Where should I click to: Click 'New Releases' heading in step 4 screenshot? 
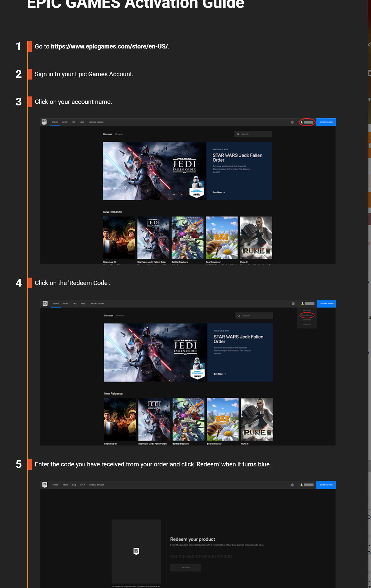[114, 394]
